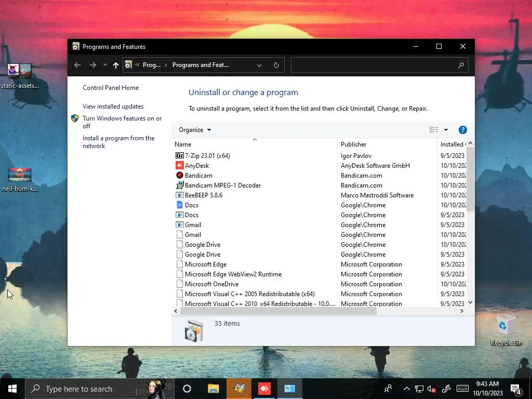Click the Programs and Feat... breadcrumb
The width and height of the screenshot is (532, 399).
click(200, 65)
